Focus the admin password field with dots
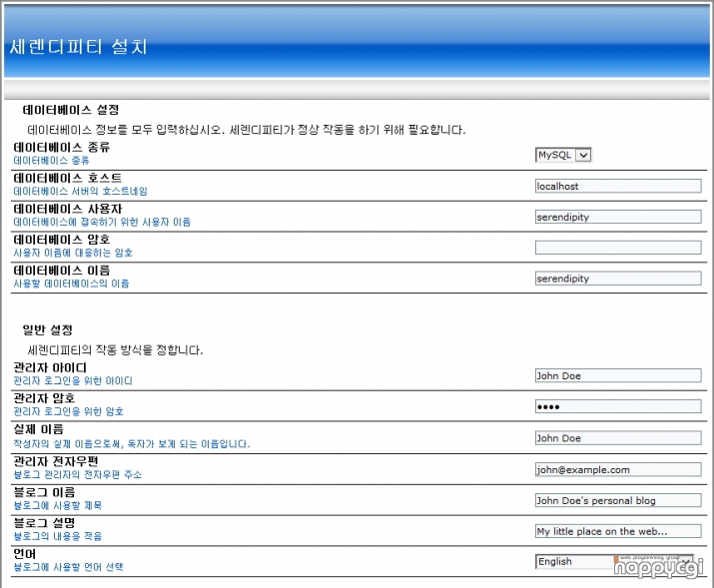The height and width of the screenshot is (588, 714). pyautogui.click(x=618, y=406)
